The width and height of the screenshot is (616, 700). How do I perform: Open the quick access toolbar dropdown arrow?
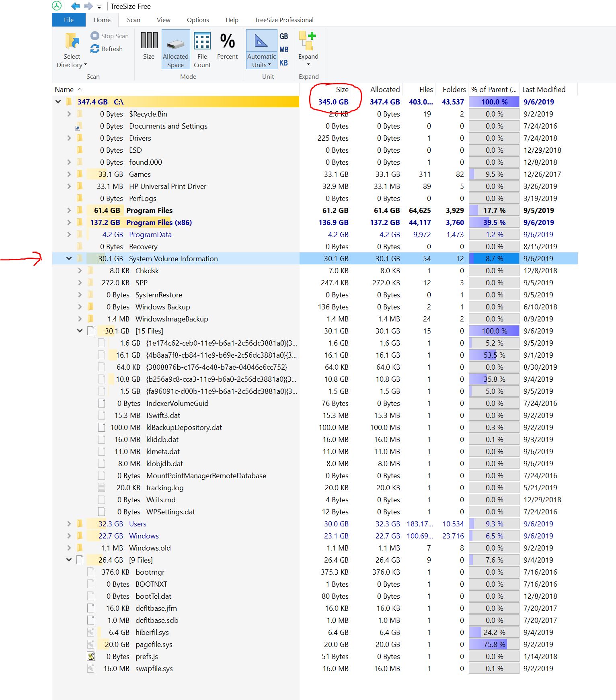[99, 7]
